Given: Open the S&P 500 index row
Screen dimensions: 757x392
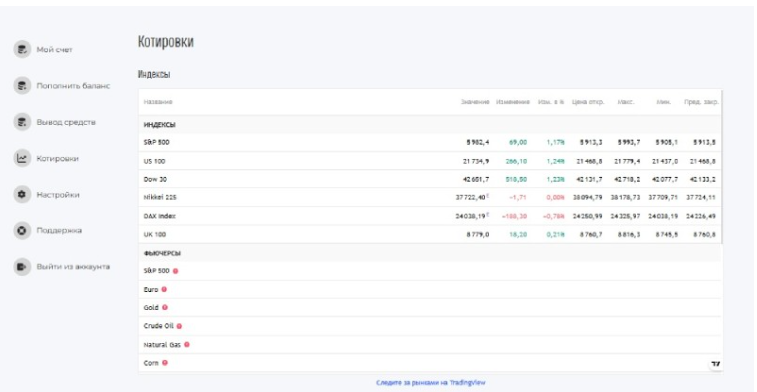Looking at the screenshot, I should click(x=430, y=142).
